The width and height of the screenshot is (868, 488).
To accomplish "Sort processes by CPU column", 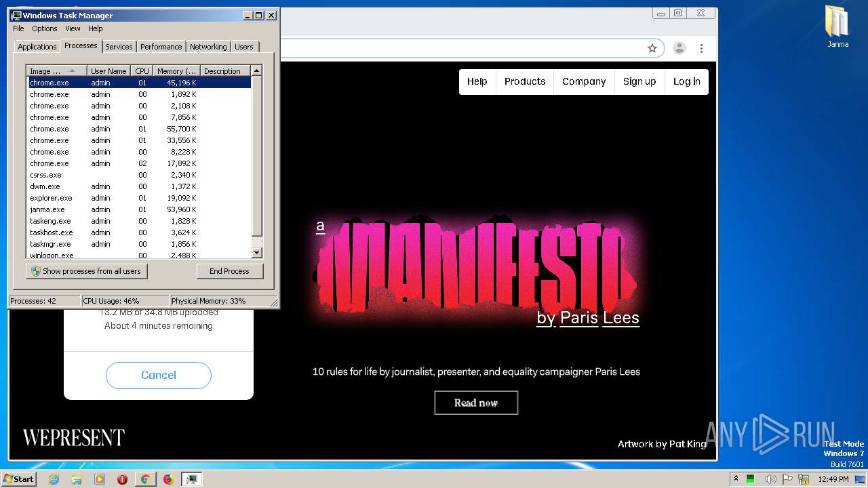I will [142, 71].
